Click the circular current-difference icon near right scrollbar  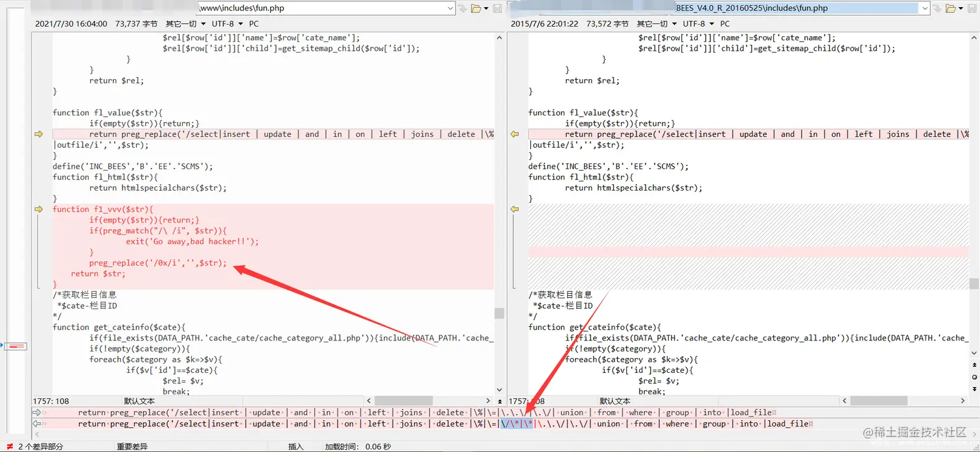point(974,377)
